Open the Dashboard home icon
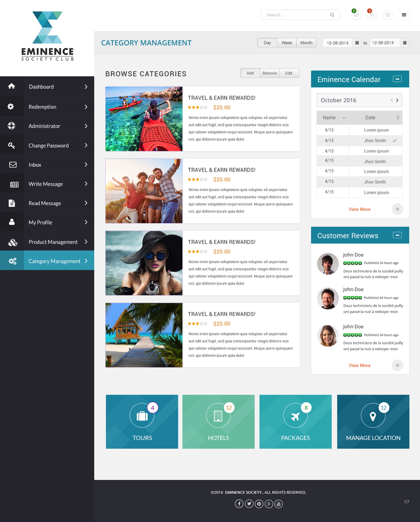420x522 pixels. [x=12, y=86]
